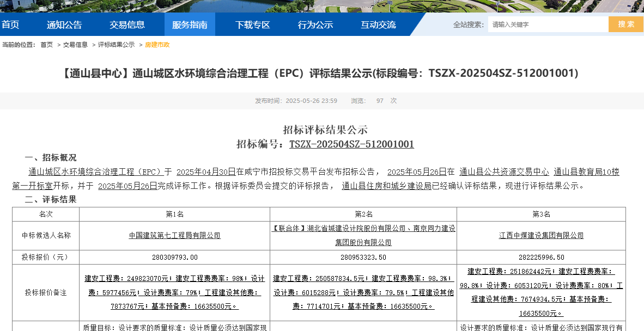Click the 江西中煤建设集团有限公司 cell
The height and width of the screenshot is (331, 644).
pyautogui.click(x=542, y=236)
